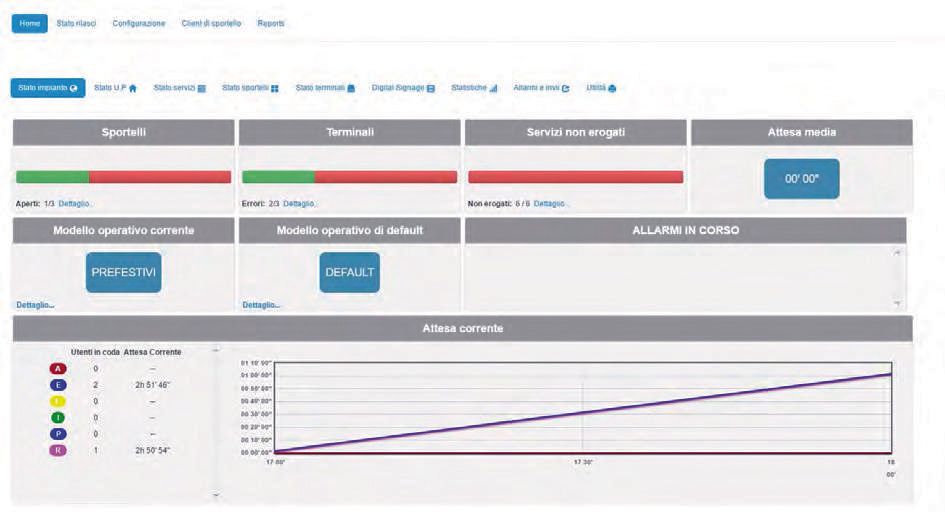Open Dettaglio under Modello operativo corrente
This screenshot has width=945, height=518.
[x=35, y=305]
